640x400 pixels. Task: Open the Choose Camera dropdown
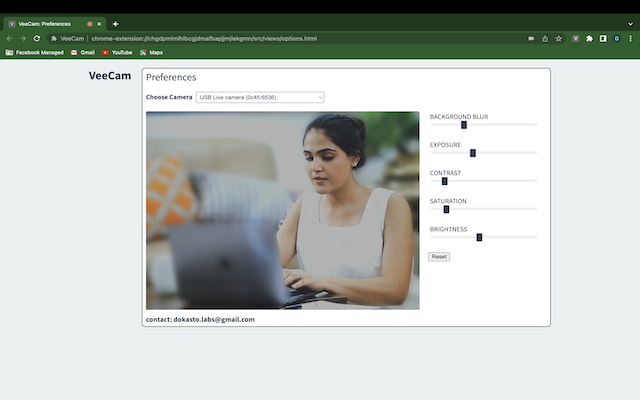tap(260, 97)
